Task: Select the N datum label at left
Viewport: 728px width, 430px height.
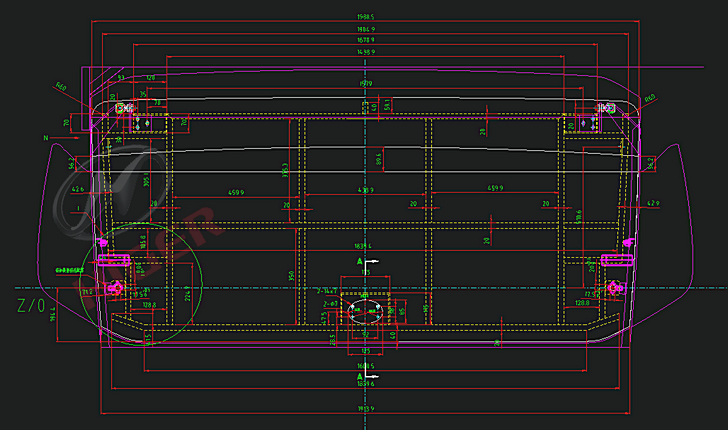Action: [45, 136]
